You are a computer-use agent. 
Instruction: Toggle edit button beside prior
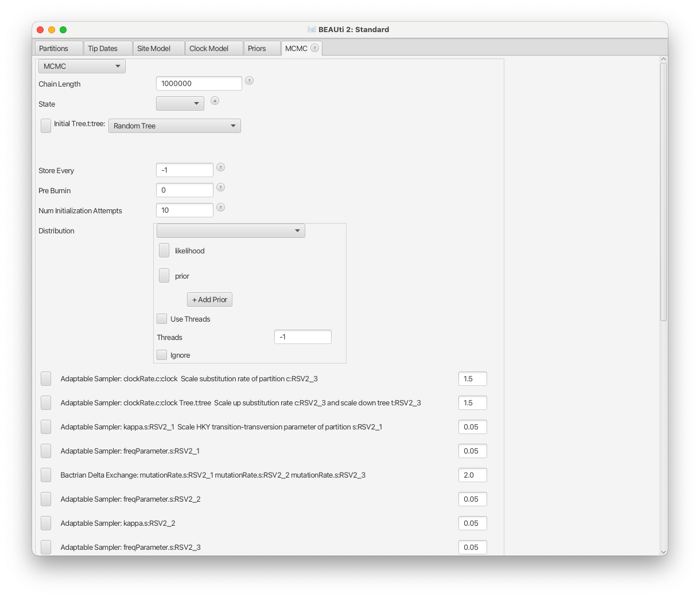[164, 276]
